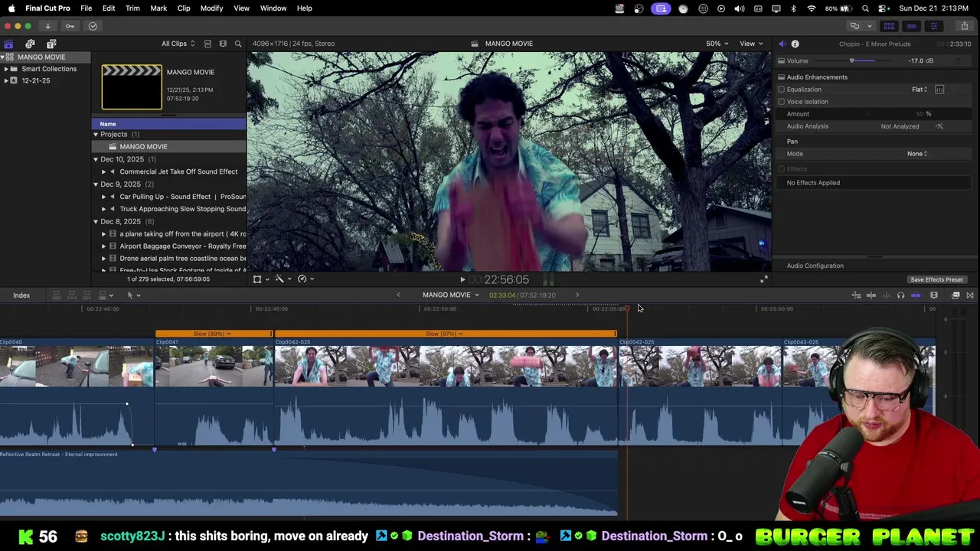The width and height of the screenshot is (980, 551).
Task: Open the equalizer graph button
Action: click(939, 90)
